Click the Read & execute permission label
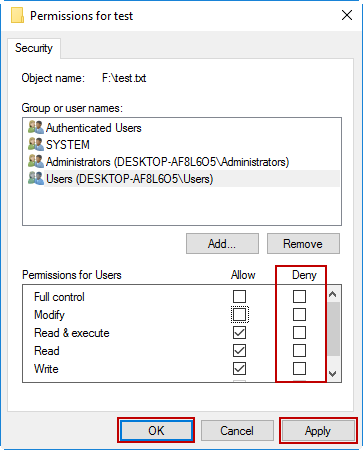363x450 pixels. pos(72,333)
